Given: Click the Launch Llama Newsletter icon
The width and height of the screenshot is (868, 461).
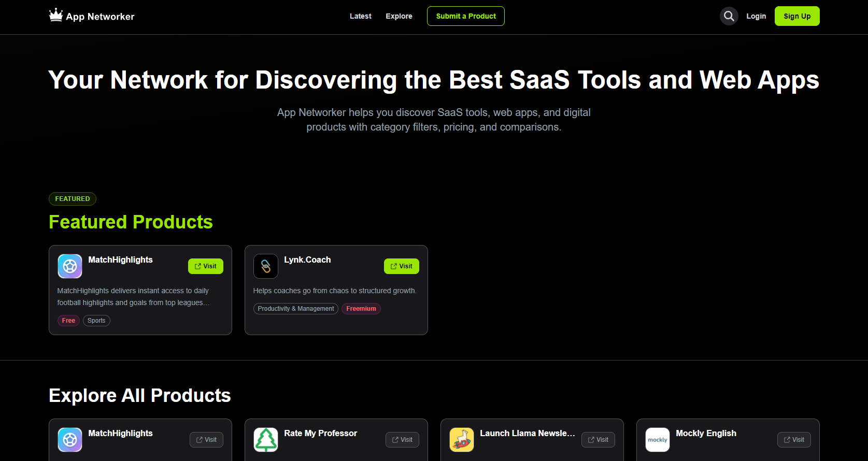Looking at the screenshot, I should [x=462, y=440].
